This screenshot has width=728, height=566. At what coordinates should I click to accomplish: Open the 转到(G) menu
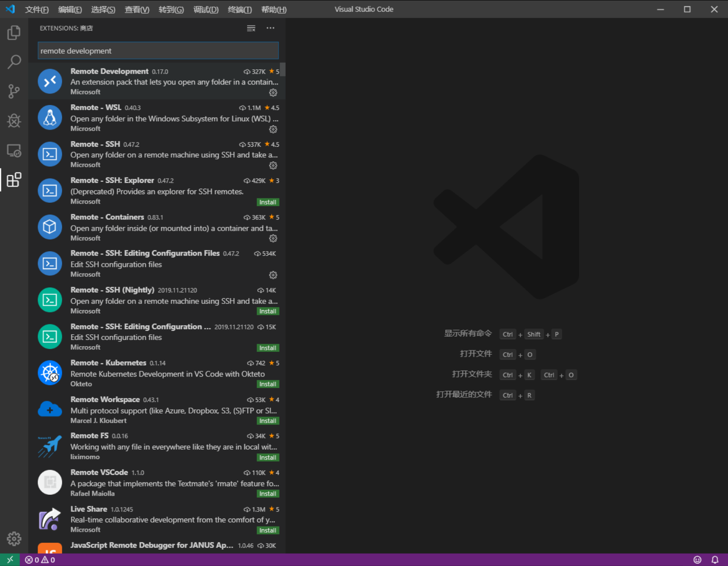(171, 9)
